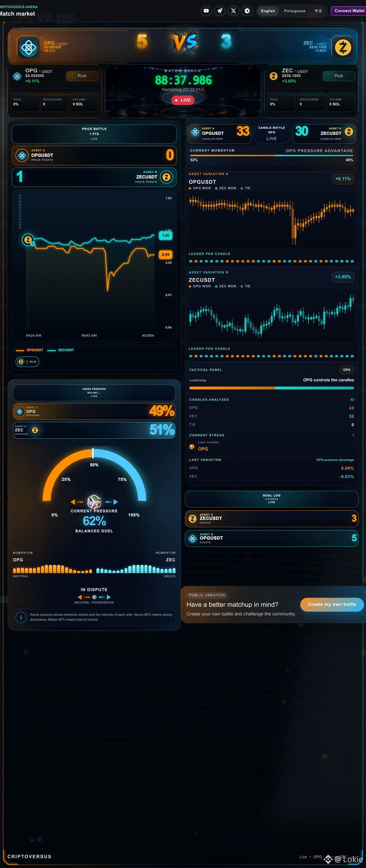Screen dimensions: 366x868
Task: Click ZEC marker on price chart line
Action: (x=28, y=240)
